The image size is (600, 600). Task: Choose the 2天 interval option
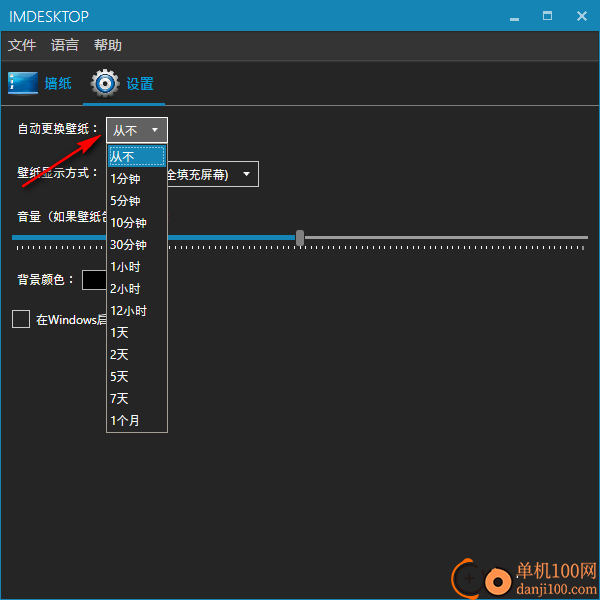pyautogui.click(x=137, y=355)
